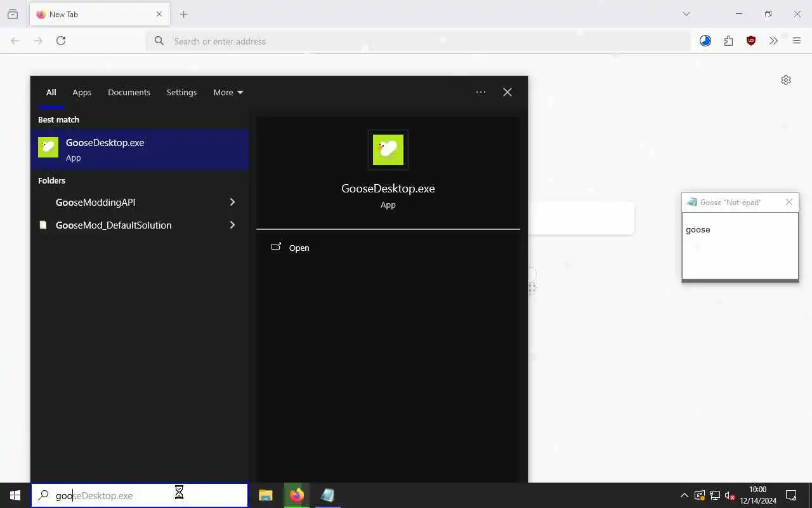List all tabs dropdown arrow
Viewport: 812px width, 508px height.
pos(686,14)
